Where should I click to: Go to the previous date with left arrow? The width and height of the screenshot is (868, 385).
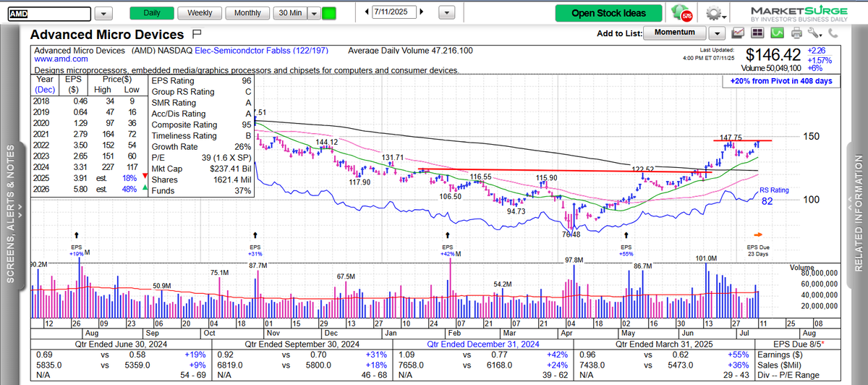pyautogui.click(x=365, y=12)
